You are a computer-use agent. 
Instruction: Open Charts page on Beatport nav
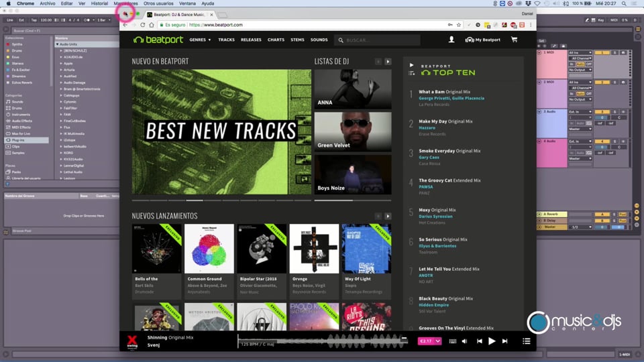coord(276,40)
